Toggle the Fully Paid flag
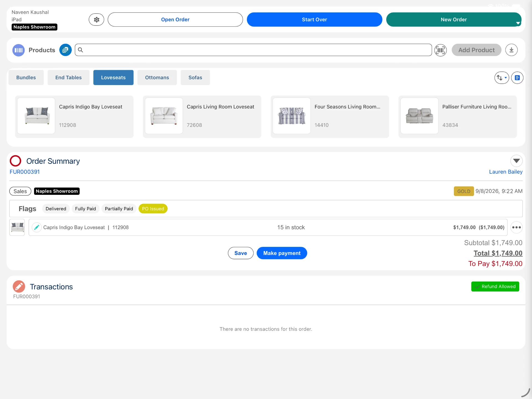This screenshot has height=399, width=532. coord(85,209)
